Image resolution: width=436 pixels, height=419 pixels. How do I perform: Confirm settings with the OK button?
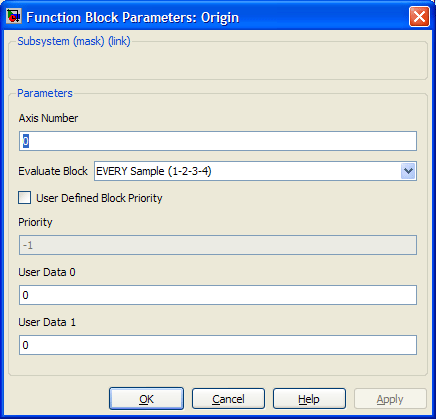146,399
